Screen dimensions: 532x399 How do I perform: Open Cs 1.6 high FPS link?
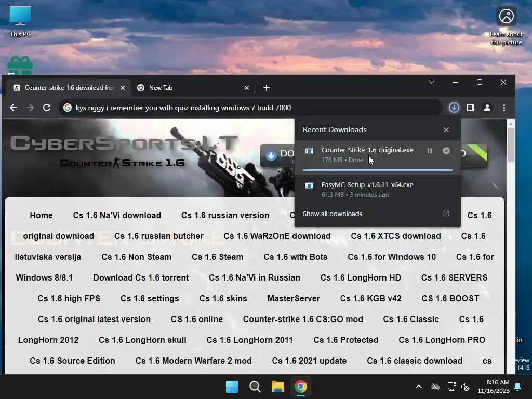coord(69,298)
